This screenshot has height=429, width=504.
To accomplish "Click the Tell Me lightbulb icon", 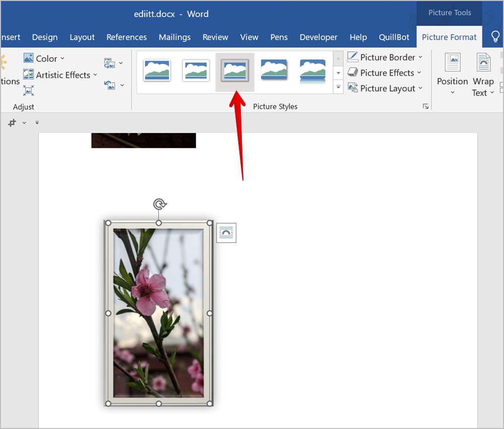I will [495, 37].
